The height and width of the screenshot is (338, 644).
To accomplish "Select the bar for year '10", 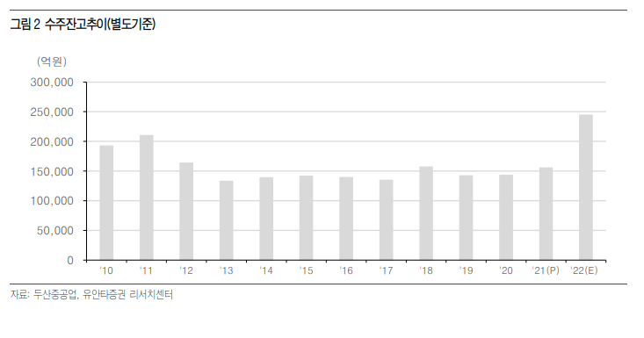I will tap(106, 203).
